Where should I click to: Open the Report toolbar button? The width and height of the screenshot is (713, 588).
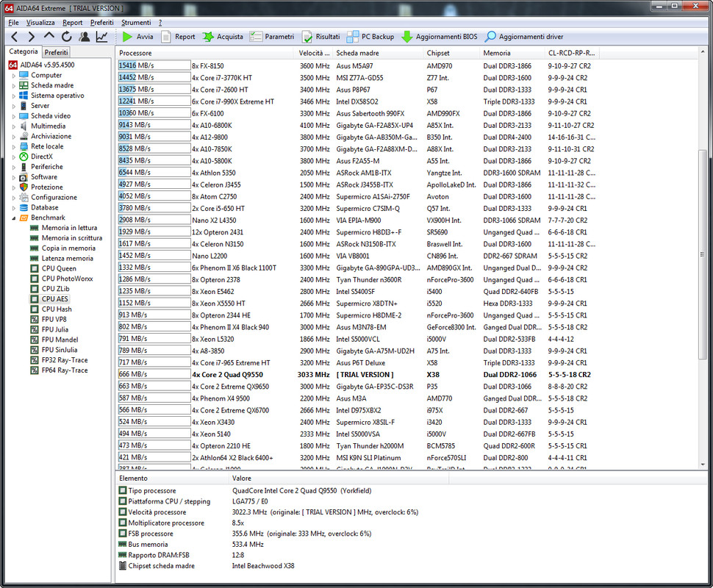coord(178,37)
